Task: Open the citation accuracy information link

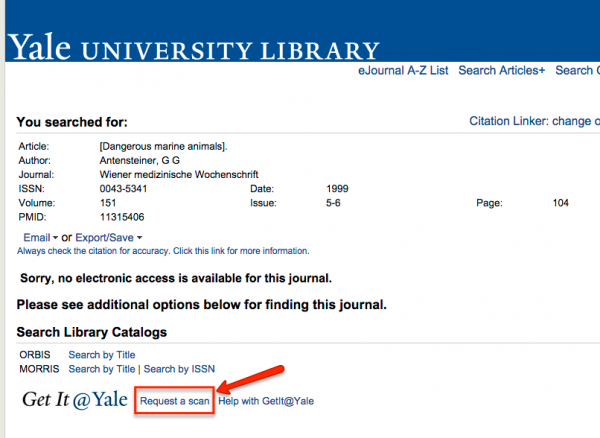Action: click(163, 251)
